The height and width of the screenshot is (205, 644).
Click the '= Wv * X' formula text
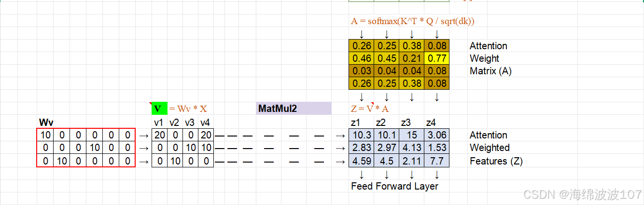188,109
